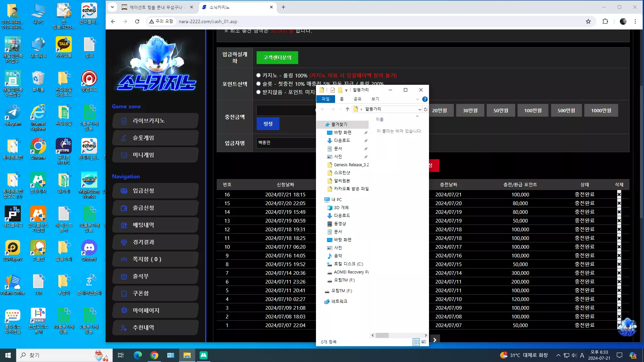Screen dimensions: 644x362
Task: Show hidden system tray icons
Action: point(558,355)
